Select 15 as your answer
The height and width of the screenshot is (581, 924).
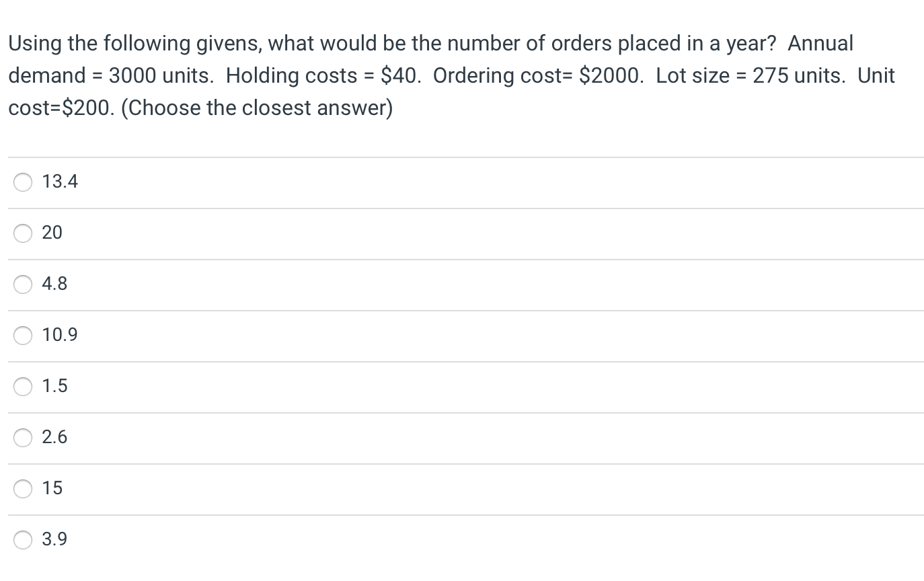(22, 489)
